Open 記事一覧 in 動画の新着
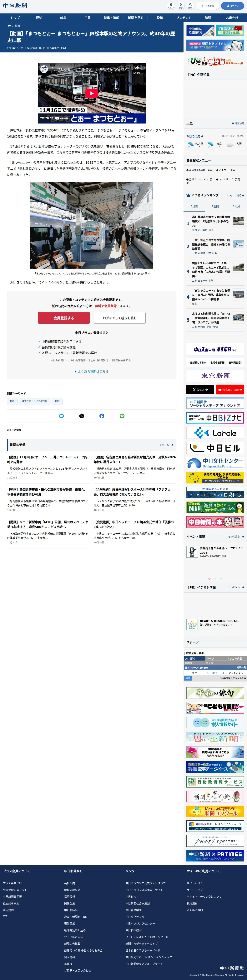The width and height of the screenshot is (247, 980). pos(167,445)
